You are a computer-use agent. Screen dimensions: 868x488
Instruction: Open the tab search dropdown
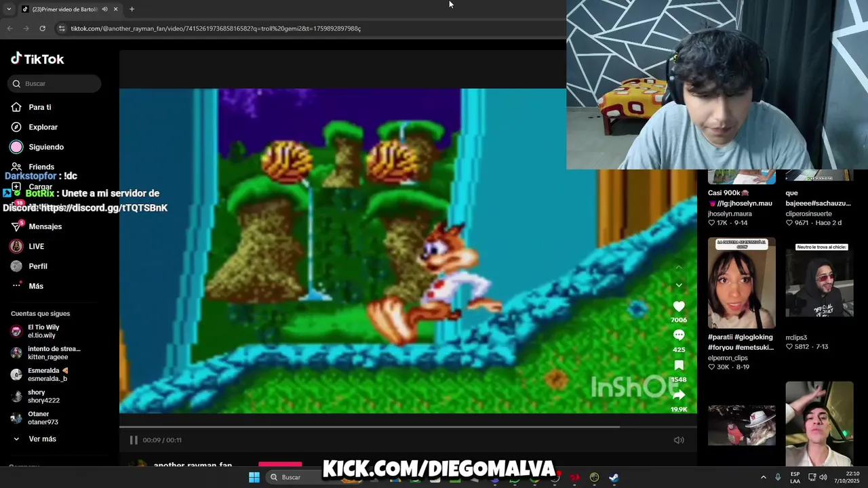coord(8,9)
